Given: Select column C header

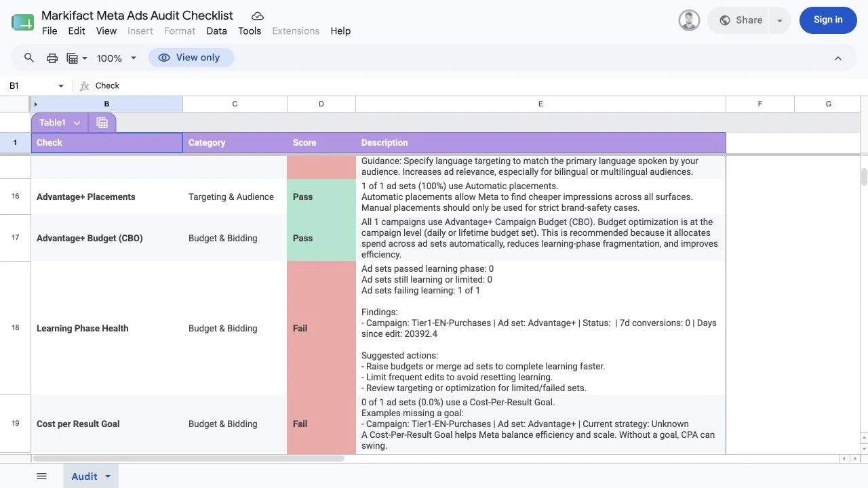Looking at the screenshot, I should tap(235, 104).
